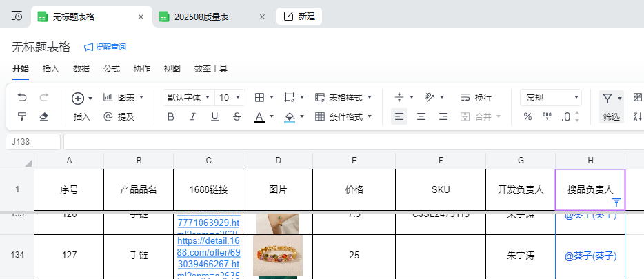Screen dimensions: 644x279
Task: Click the 新建 button
Action: click(x=299, y=16)
